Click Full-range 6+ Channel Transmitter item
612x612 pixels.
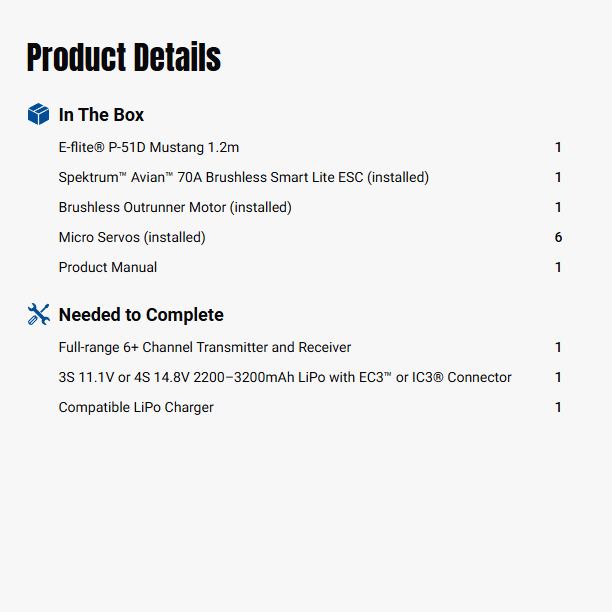pos(205,347)
